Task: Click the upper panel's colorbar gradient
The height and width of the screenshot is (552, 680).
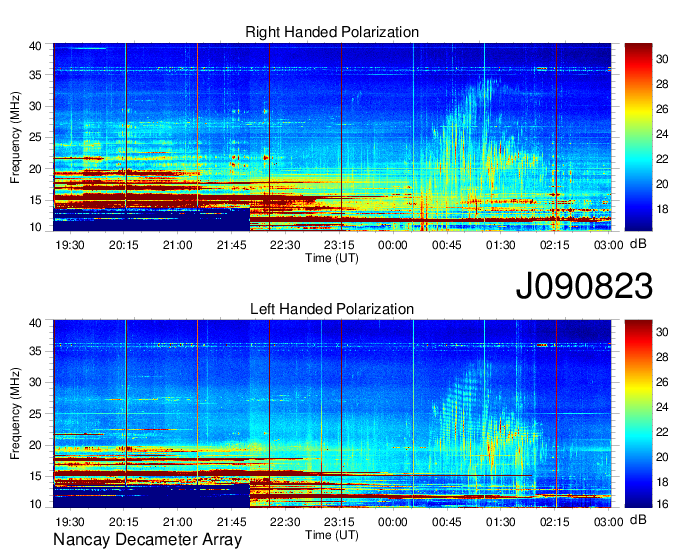Action: [638, 137]
